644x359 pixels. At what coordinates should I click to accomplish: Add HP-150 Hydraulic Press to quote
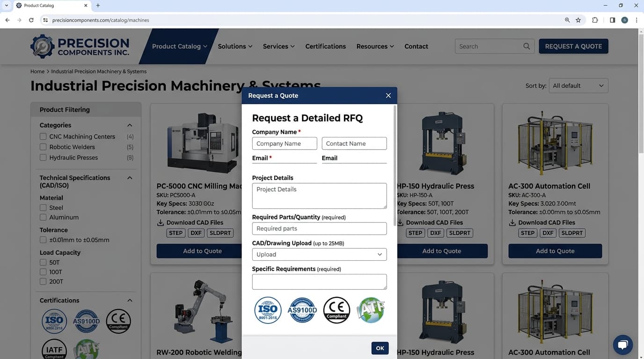tap(442, 251)
